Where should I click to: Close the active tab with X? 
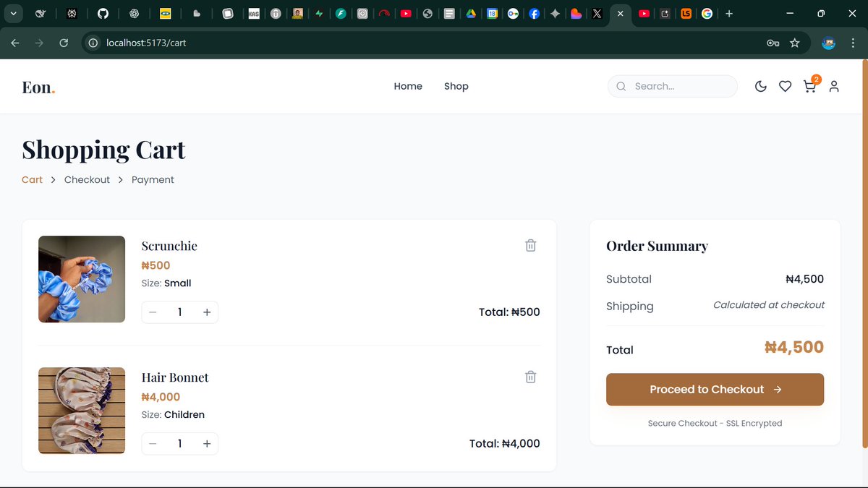click(x=620, y=13)
